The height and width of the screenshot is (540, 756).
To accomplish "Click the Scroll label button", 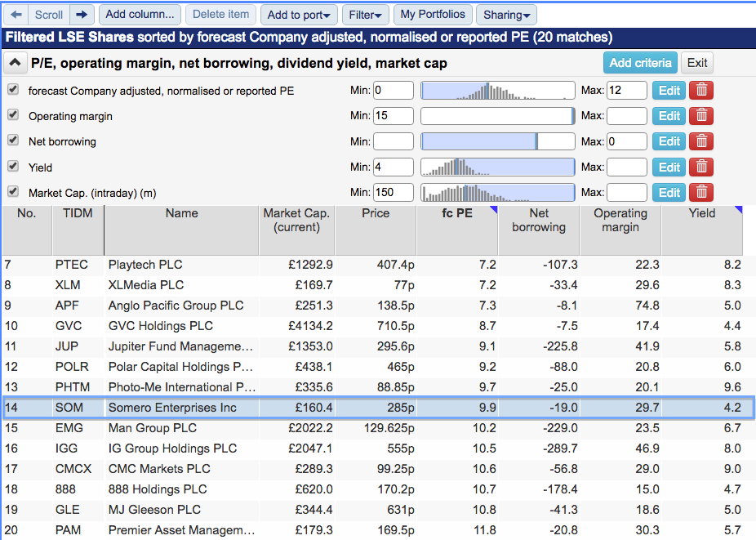I will tap(49, 15).
